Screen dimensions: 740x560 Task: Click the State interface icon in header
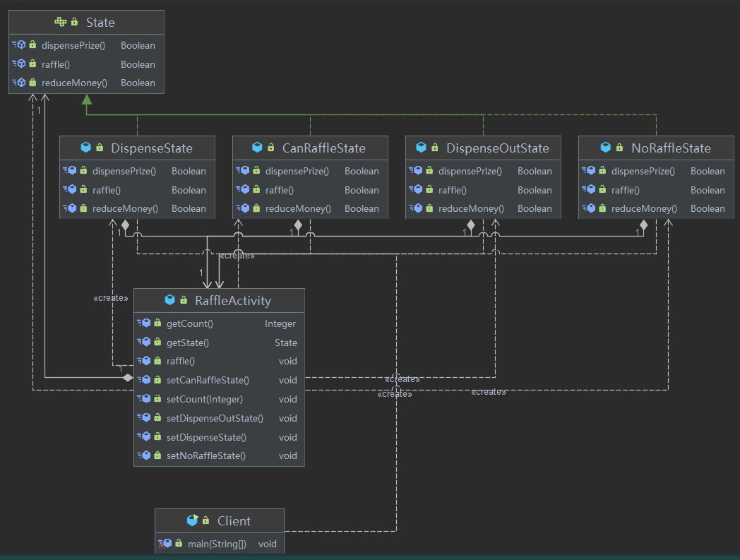pos(61,22)
